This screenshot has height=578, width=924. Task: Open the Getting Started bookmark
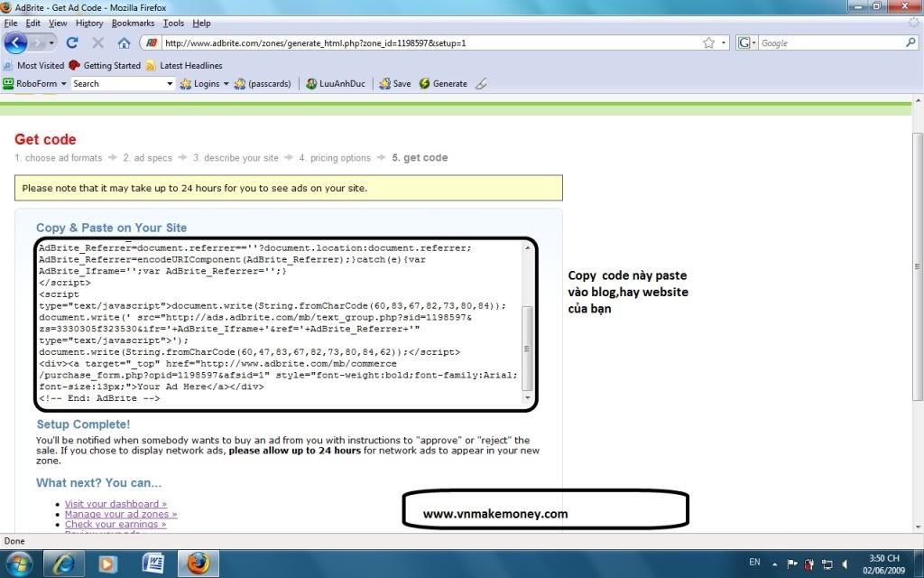point(105,65)
